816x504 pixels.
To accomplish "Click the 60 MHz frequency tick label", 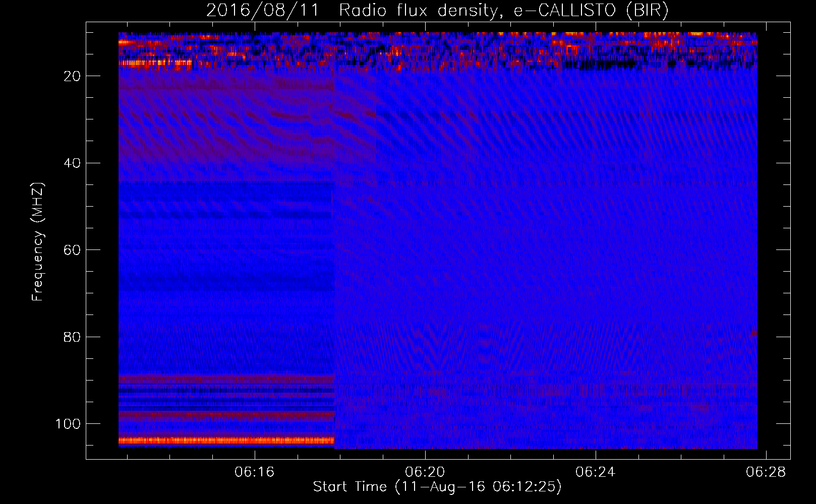I will [x=72, y=250].
